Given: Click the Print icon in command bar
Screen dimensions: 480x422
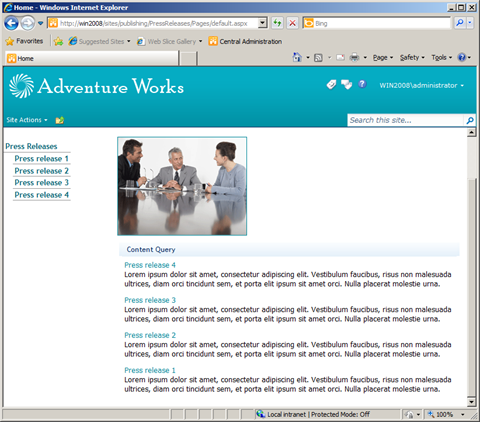Looking at the screenshot, I should click(x=354, y=58).
